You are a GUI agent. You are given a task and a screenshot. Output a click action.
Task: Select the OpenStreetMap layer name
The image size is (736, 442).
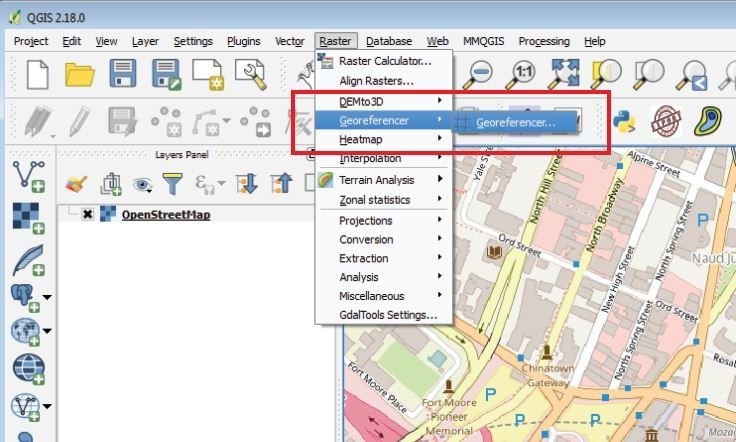(x=166, y=215)
